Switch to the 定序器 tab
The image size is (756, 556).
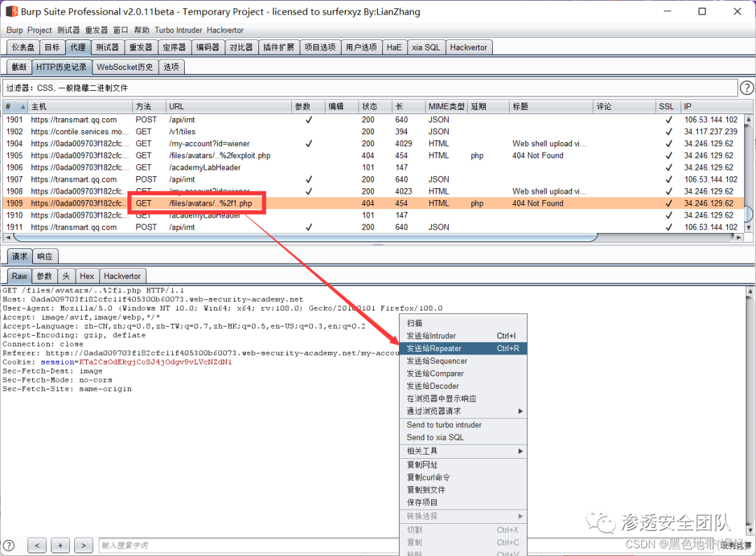click(x=174, y=48)
